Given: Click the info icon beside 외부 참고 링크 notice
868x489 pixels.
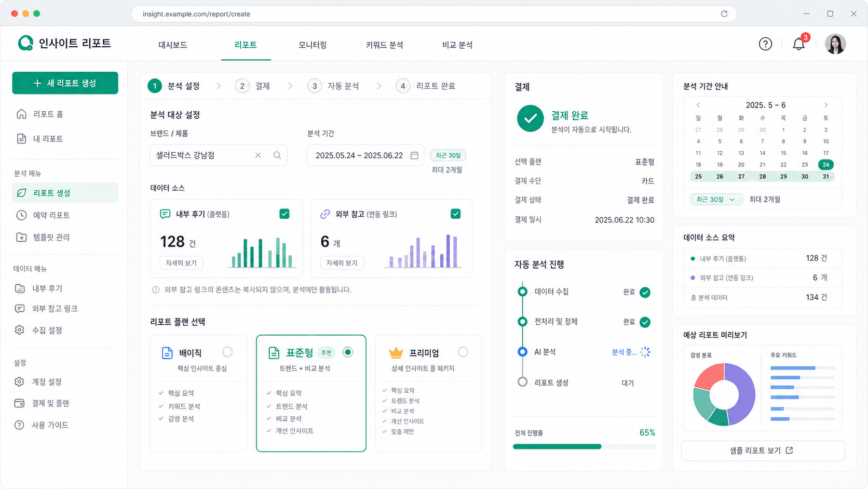Looking at the screenshot, I should click(156, 290).
